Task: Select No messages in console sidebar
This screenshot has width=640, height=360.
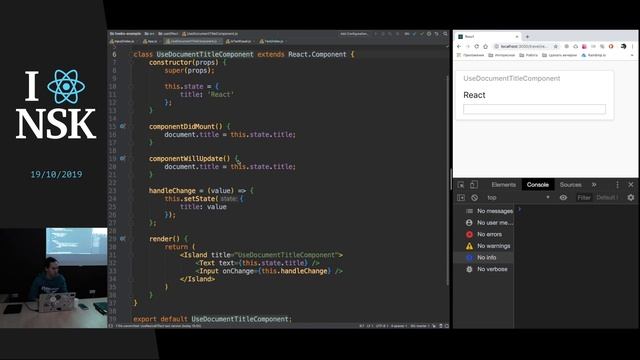Action: tap(484, 211)
